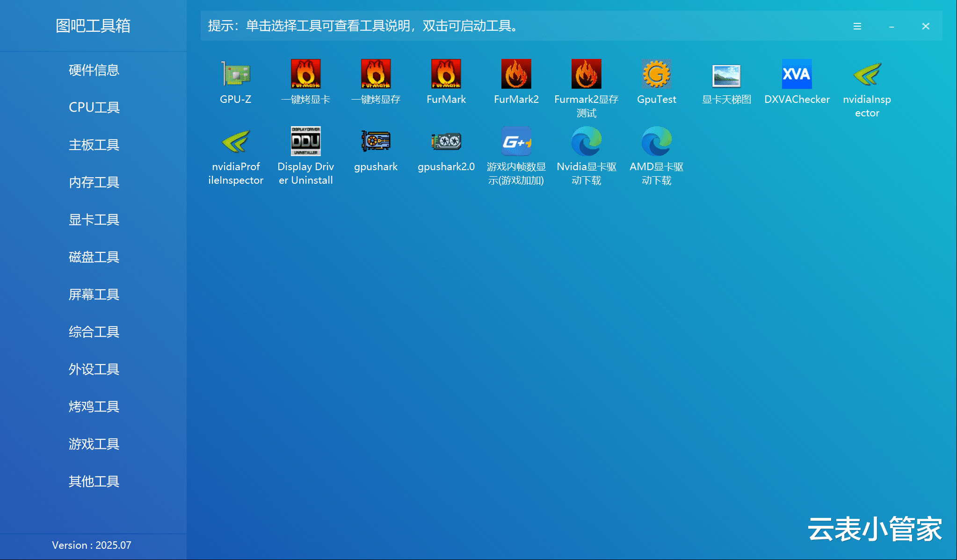This screenshot has width=957, height=560.
Task: Switch to the CPU工具 category
Action: pyautogui.click(x=94, y=108)
